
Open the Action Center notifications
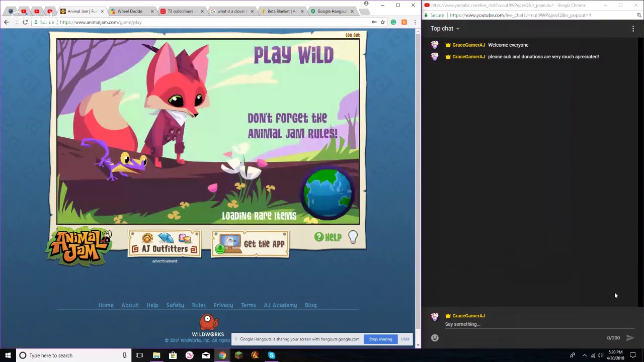point(633,355)
